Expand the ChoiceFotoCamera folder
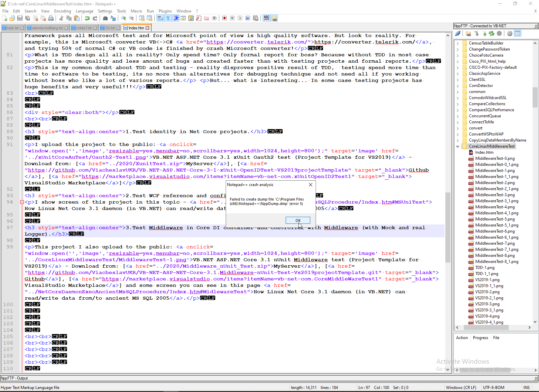 pos(457,55)
